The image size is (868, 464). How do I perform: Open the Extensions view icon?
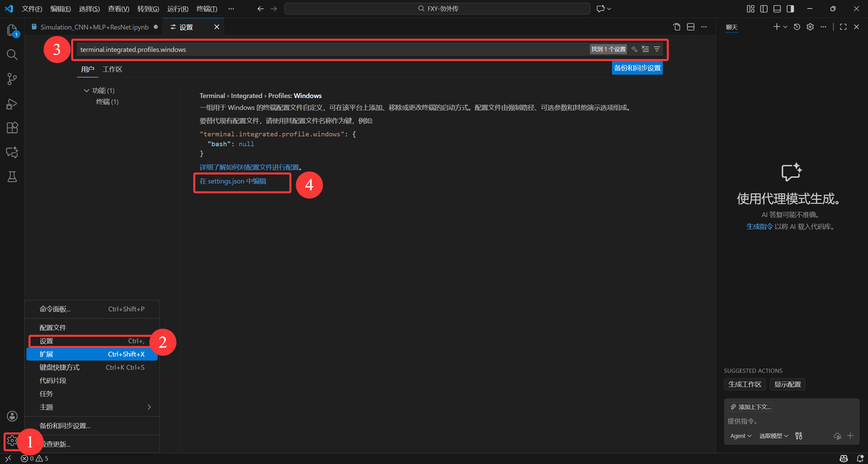click(12, 128)
